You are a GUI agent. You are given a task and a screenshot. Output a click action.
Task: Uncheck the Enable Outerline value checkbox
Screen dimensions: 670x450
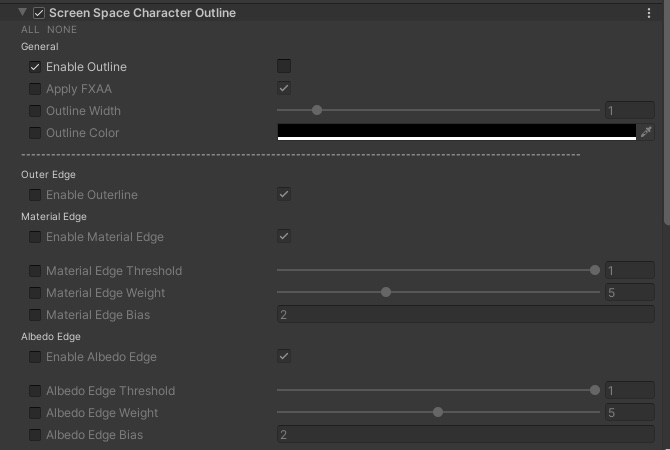coord(284,195)
